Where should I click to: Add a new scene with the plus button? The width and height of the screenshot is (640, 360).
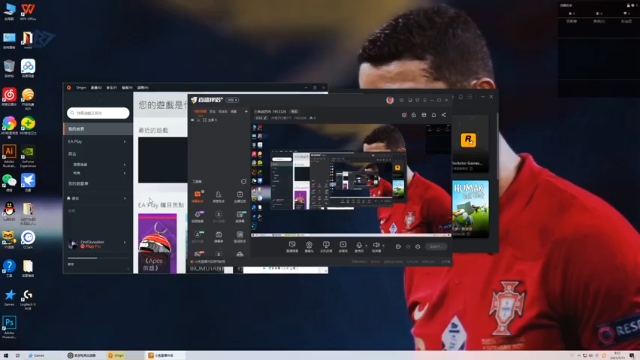(x=246, y=111)
